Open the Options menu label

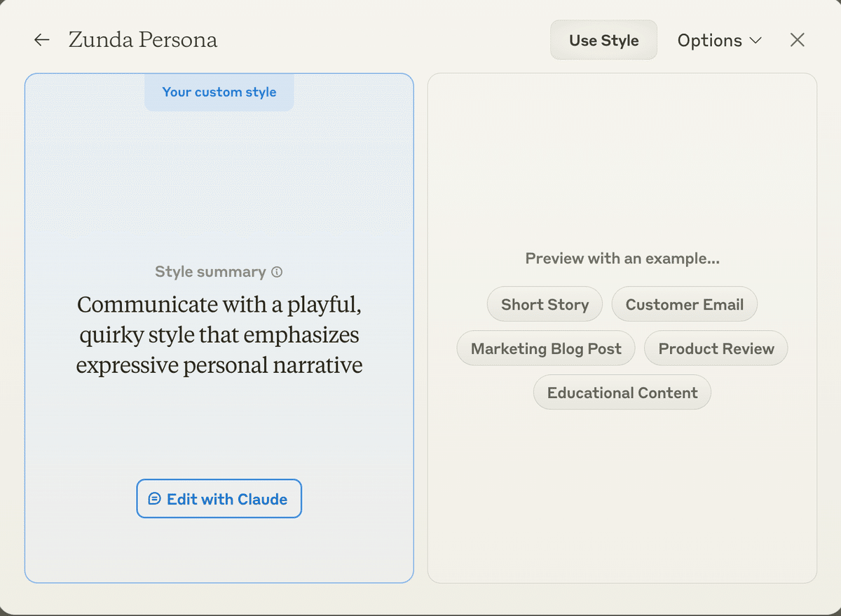click(709, 41)
